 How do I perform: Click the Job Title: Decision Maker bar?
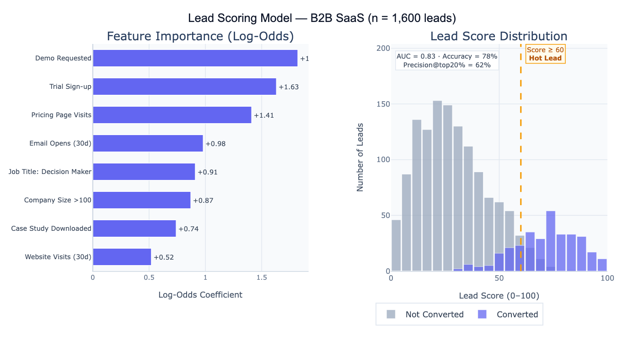point(144,172)
